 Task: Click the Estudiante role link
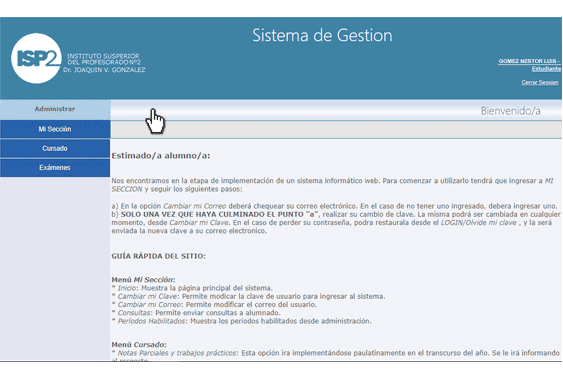pos(546,69)
